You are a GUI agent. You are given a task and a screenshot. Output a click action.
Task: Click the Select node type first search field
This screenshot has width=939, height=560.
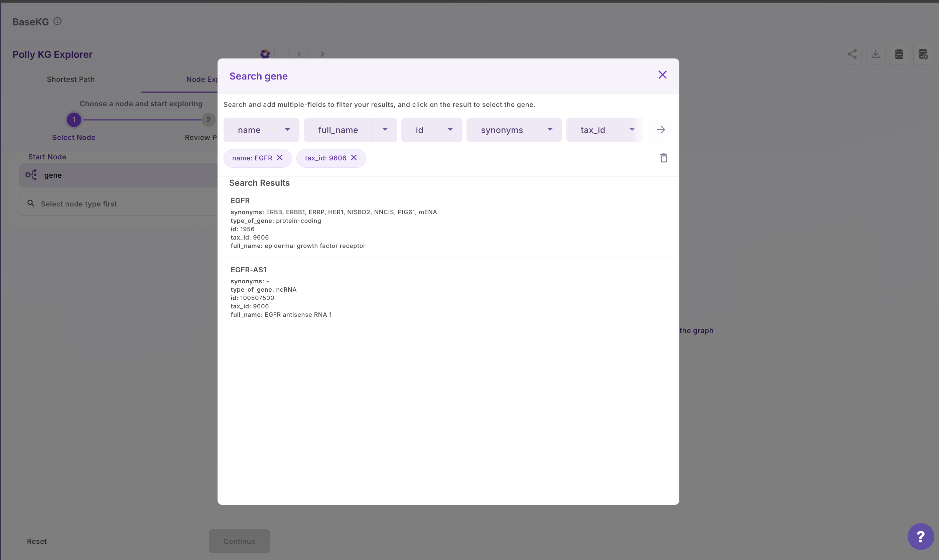(119, 204)
